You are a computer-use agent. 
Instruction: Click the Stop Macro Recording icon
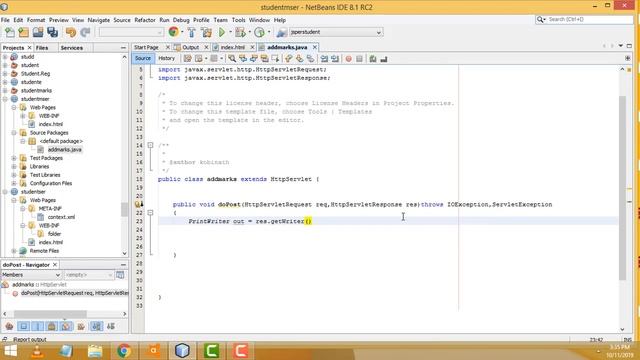click(x=359, y=59)
